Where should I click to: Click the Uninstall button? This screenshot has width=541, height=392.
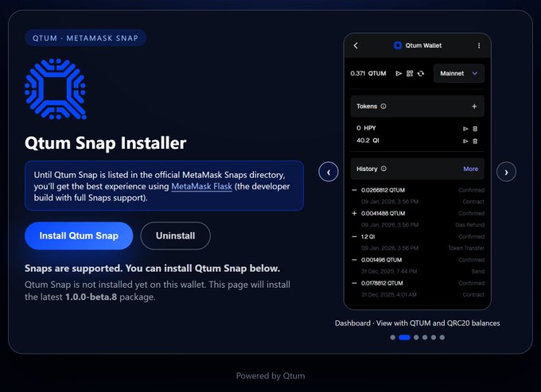click(x=175, y=235)
